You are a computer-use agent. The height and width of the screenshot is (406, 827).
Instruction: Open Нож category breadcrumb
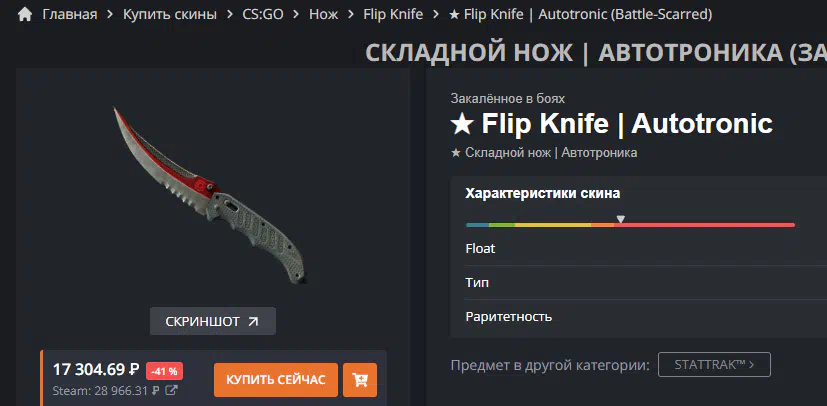click(323, 14)
